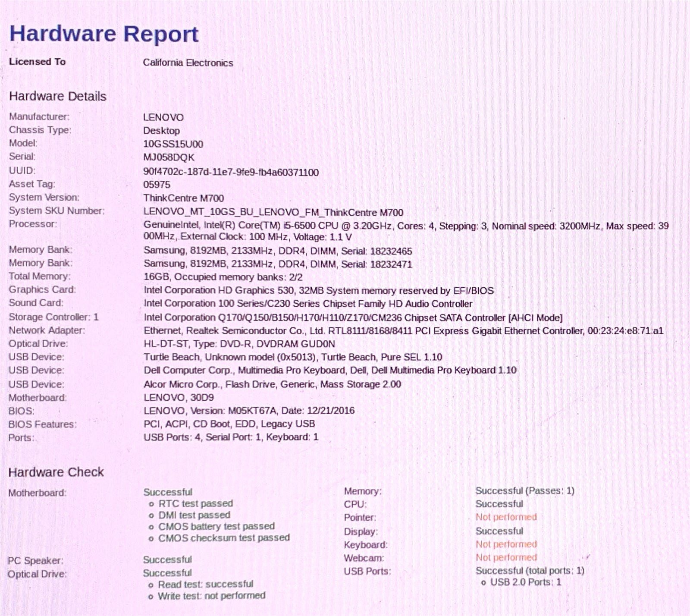Click the Display Successful result
Viewport: 690px width, 616px height.
click(499, 531)
